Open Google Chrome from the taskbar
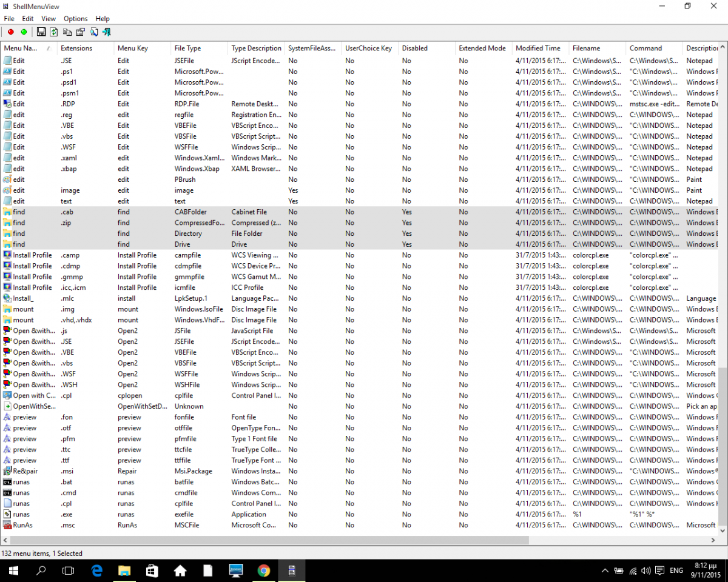Screen dimensions: 728x582 (263, 570)
